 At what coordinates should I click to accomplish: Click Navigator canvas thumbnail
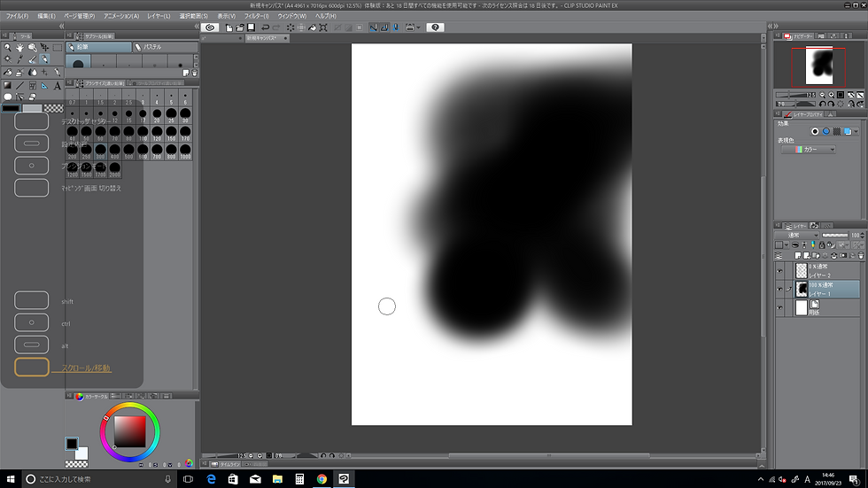[x=818, y=67]
